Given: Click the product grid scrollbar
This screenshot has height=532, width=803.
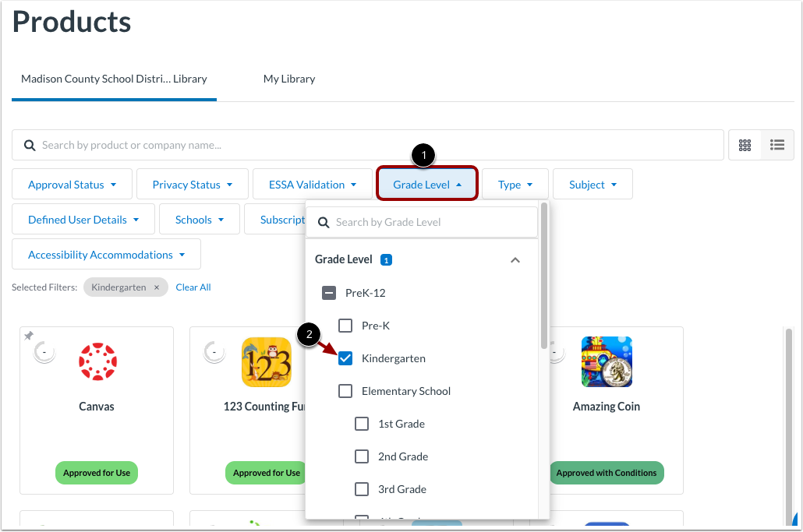Looking at the screenshot, I should (x=789, y=427).
